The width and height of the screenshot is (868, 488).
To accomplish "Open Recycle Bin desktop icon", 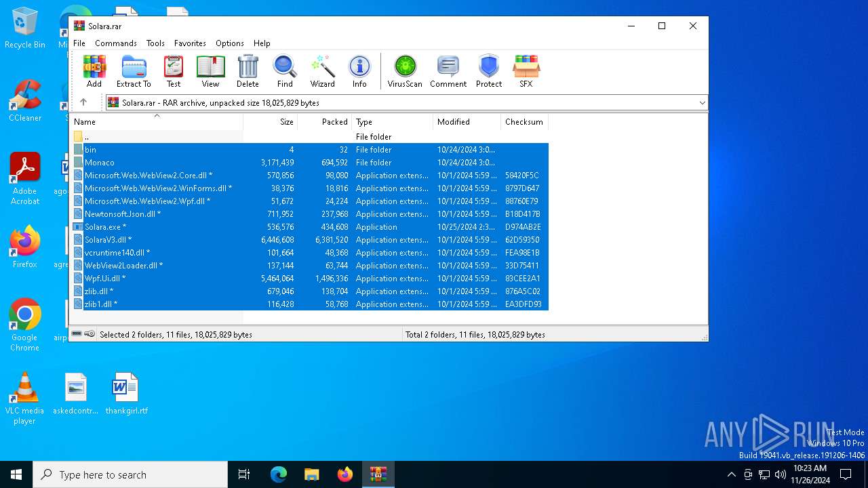I will 25,28.
